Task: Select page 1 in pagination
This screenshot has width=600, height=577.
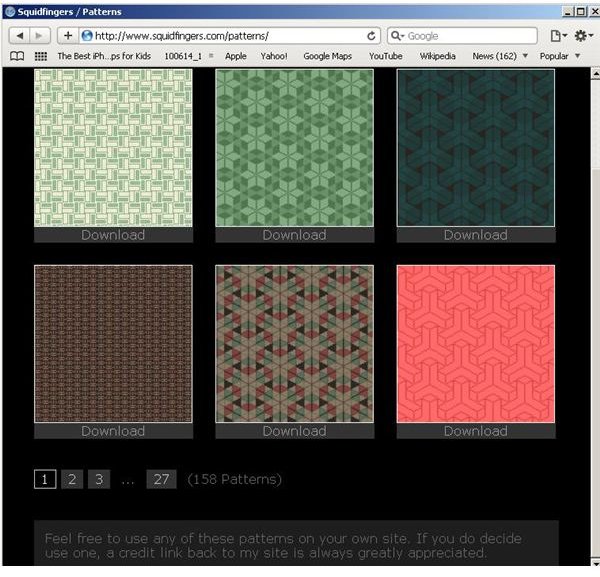Action: point(45,479)
